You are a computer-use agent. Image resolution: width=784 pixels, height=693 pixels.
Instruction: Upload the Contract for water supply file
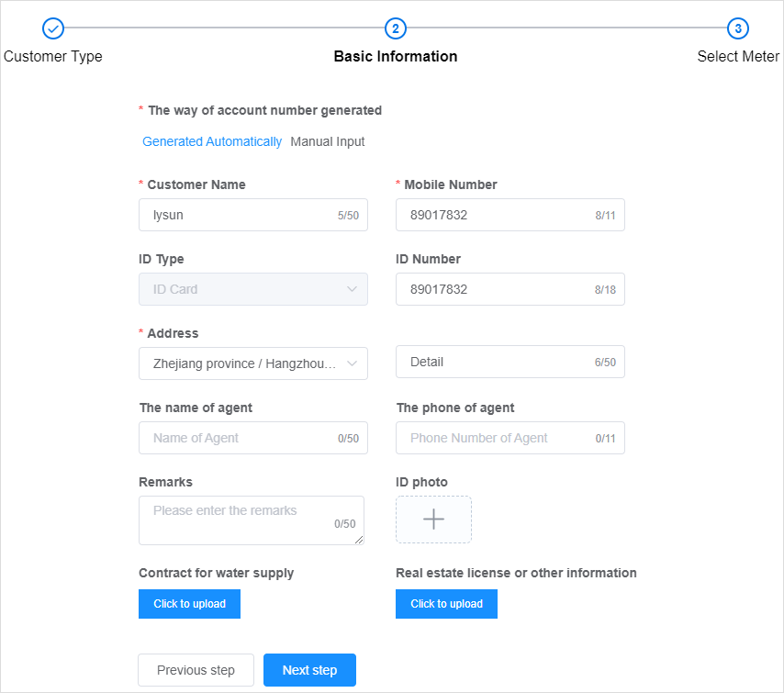tap(189, 604)
